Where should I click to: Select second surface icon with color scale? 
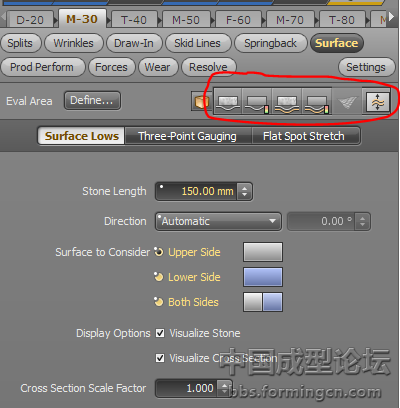point(257,102)
